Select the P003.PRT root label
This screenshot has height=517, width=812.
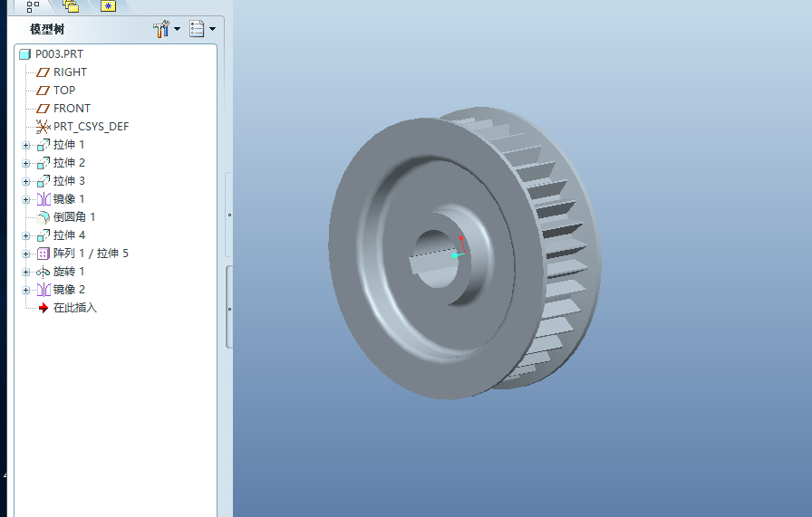point(59,54)
